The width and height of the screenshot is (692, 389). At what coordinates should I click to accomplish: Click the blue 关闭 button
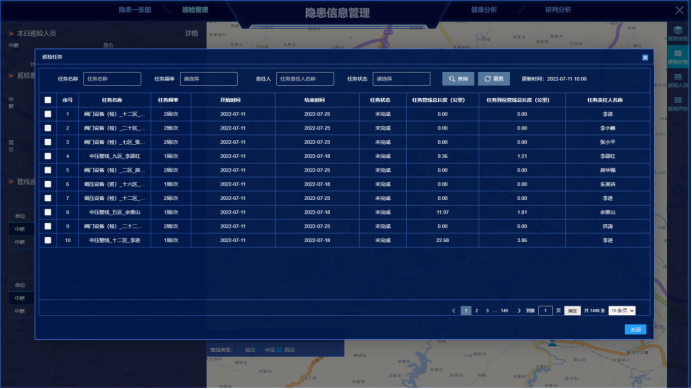point(636,330)
